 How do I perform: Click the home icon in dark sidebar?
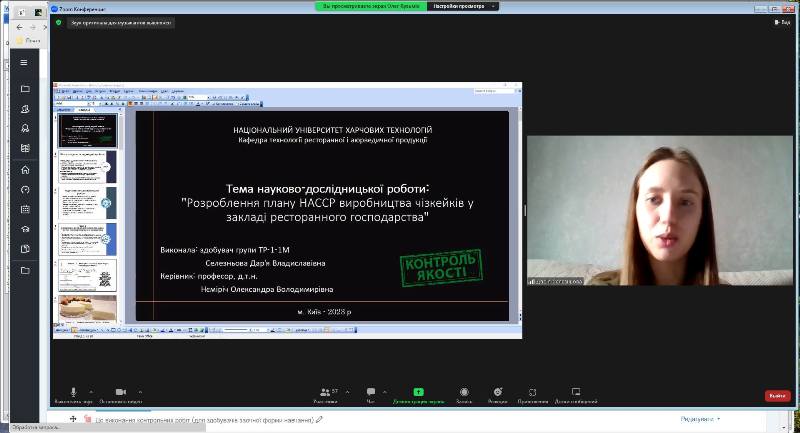click(25, 169)
